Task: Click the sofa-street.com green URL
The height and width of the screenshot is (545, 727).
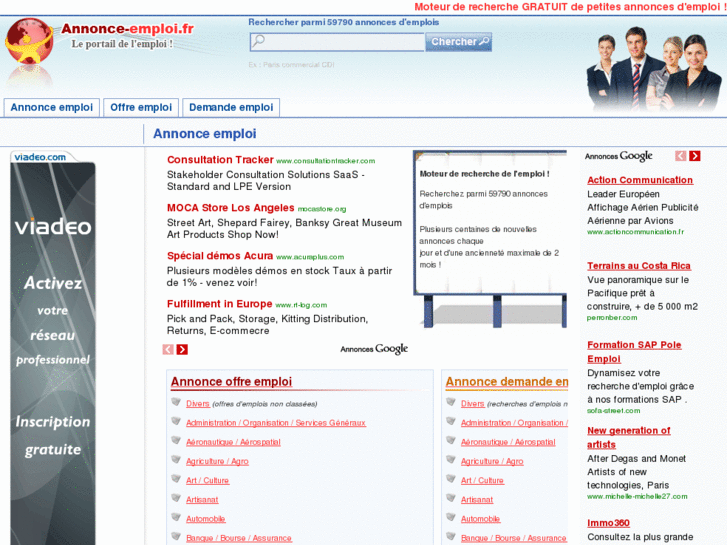Action: point(613,410)
